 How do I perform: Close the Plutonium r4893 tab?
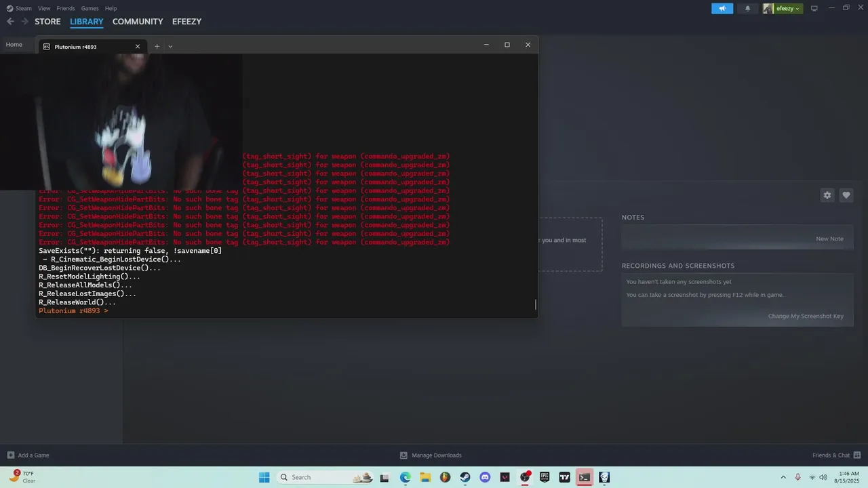tap(138, 47)
